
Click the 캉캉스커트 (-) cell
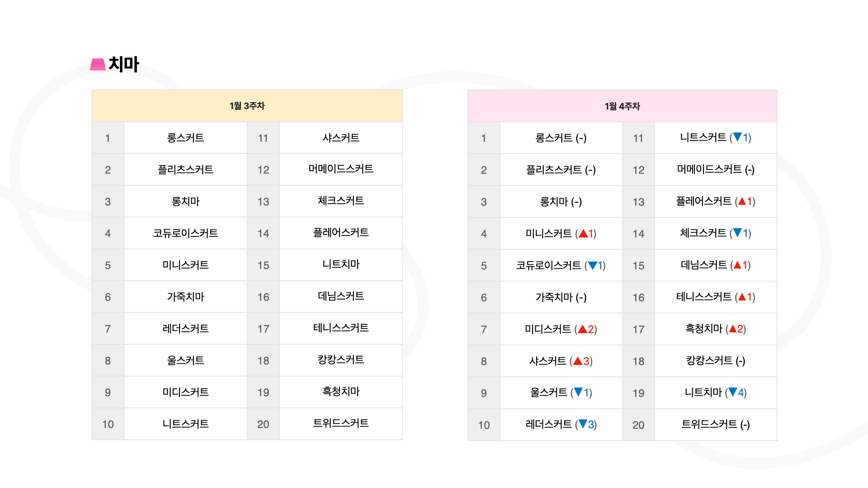(x=716, y=361)
